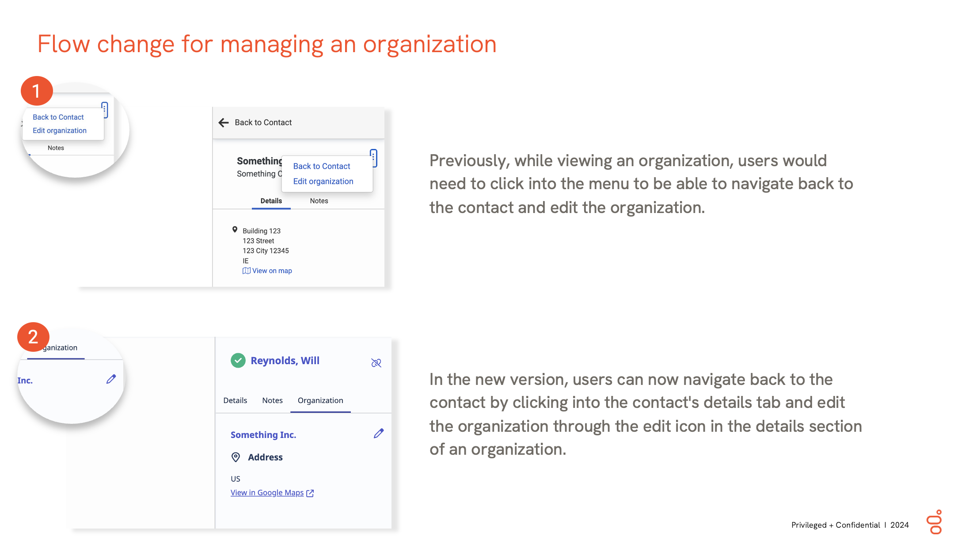Choose Edit organization in the popup menu
Screen dimensions: 980x548
click(323, 181)
